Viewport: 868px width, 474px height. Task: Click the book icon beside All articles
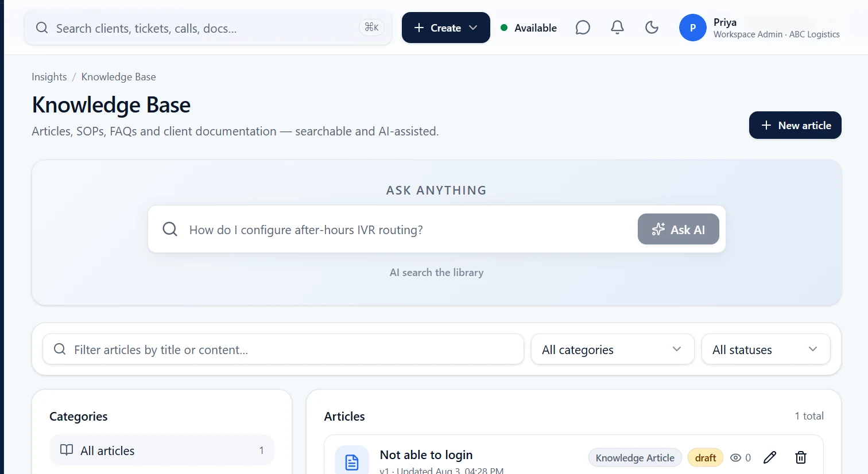click(x=67, y=450)
